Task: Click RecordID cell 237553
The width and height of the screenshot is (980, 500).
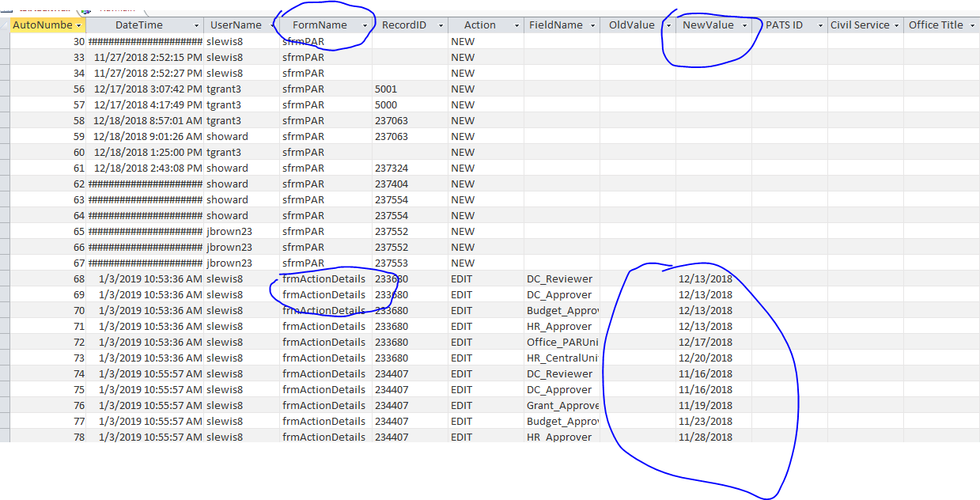Action: coord(410,263)
